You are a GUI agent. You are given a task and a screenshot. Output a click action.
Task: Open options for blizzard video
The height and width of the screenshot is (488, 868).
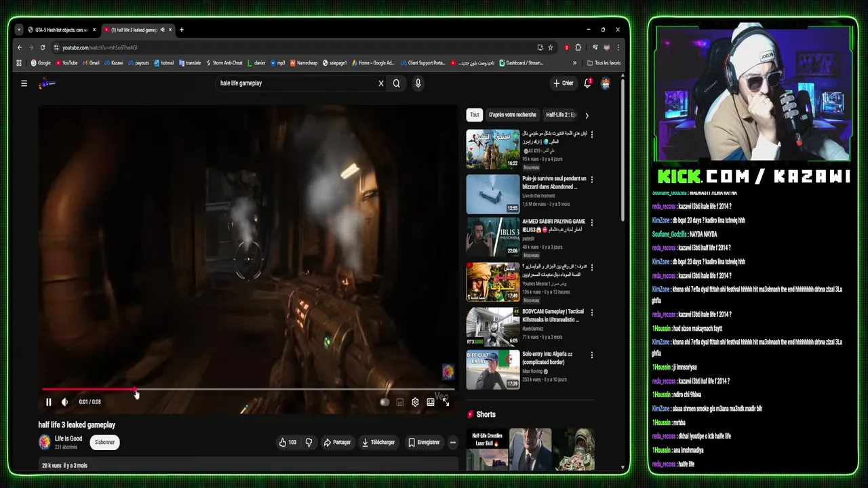tap(592, 180)
